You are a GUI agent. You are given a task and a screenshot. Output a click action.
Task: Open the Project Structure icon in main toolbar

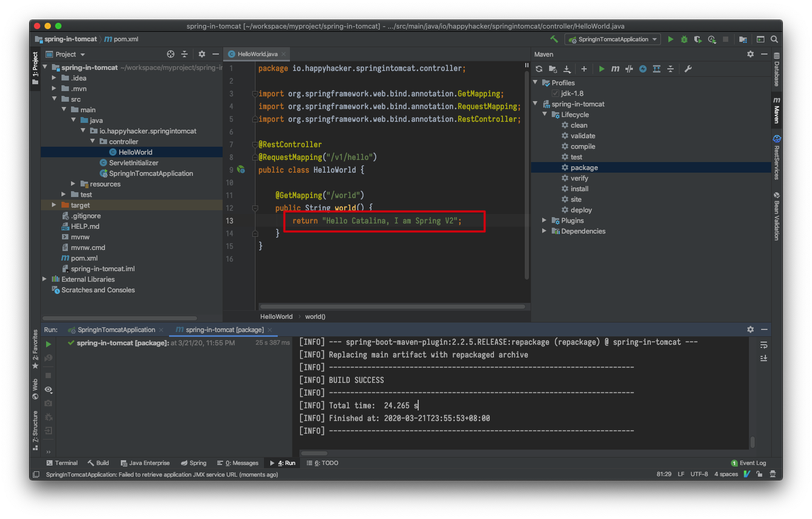click(743, 39)
